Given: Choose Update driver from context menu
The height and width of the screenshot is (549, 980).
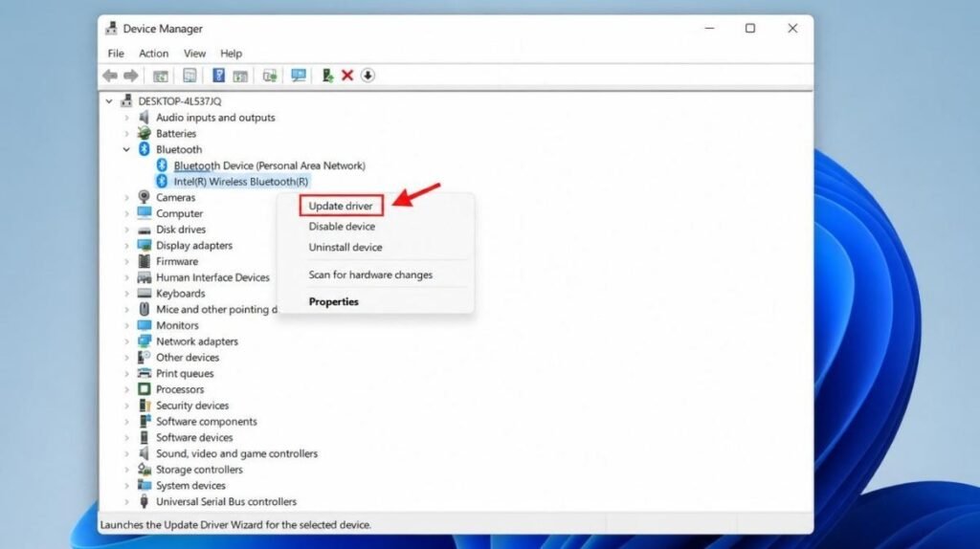Looking at the screenshot, I should (341, 206).
